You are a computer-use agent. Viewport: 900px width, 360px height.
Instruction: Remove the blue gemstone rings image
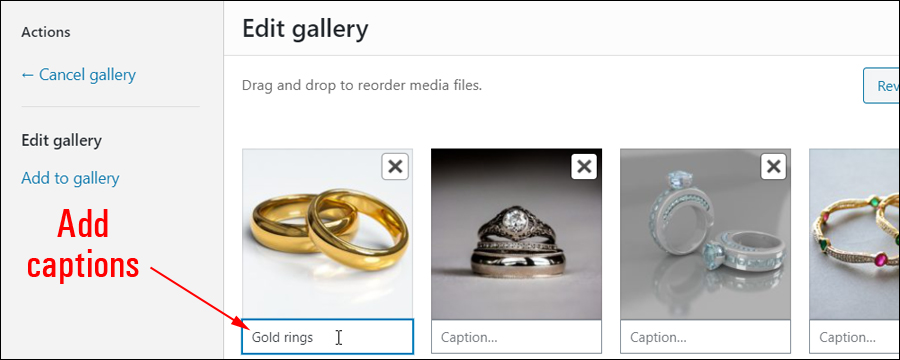coord(774,167)
